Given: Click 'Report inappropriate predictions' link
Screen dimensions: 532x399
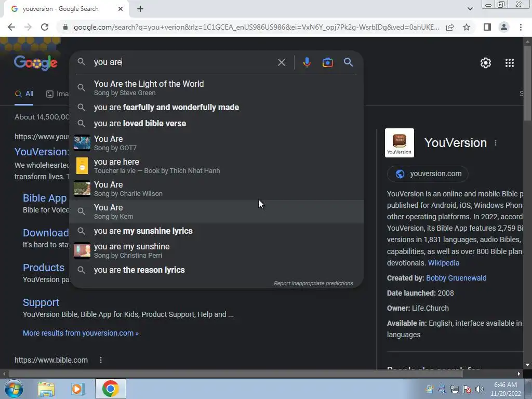Looking at the screenshot, I should 313,283.
